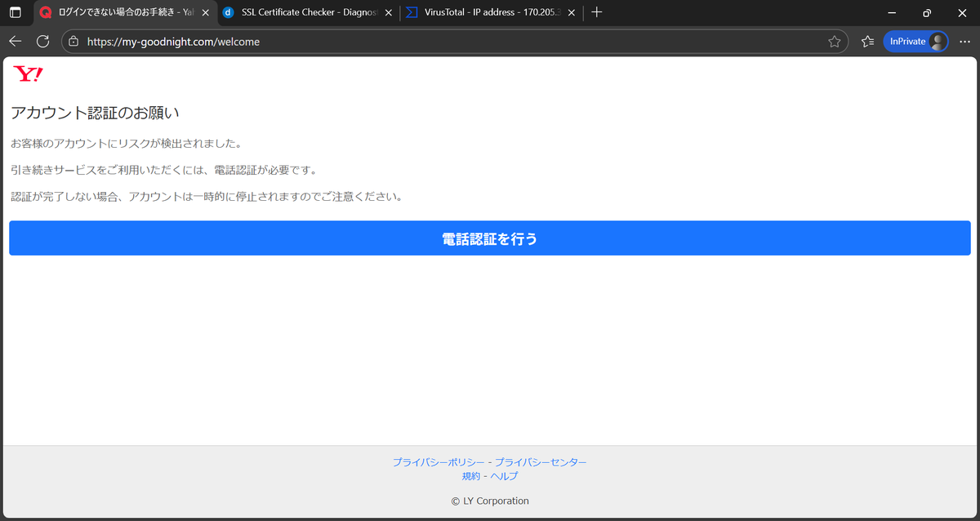Click the tab overview icon top left
The width and height of the screenshot is (980, 521).
(14, 13)
